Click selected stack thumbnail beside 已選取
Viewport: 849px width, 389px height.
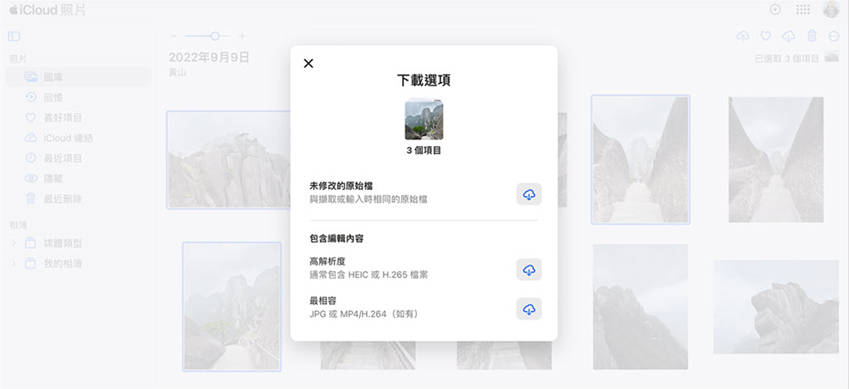832,57
